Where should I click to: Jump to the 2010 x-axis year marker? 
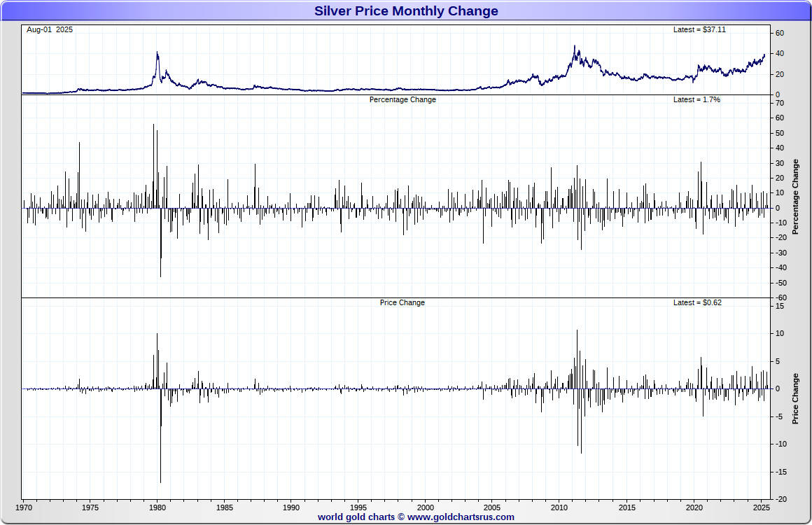tap(560, 507)
